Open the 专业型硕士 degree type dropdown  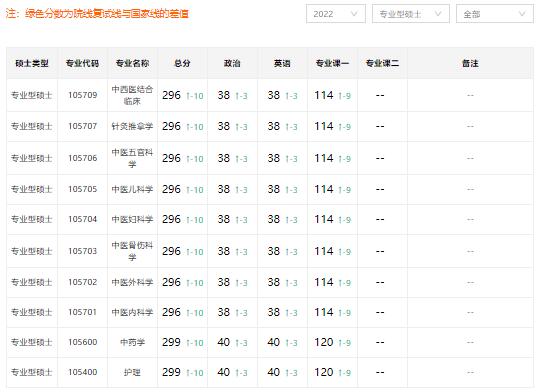coord(411,14)
